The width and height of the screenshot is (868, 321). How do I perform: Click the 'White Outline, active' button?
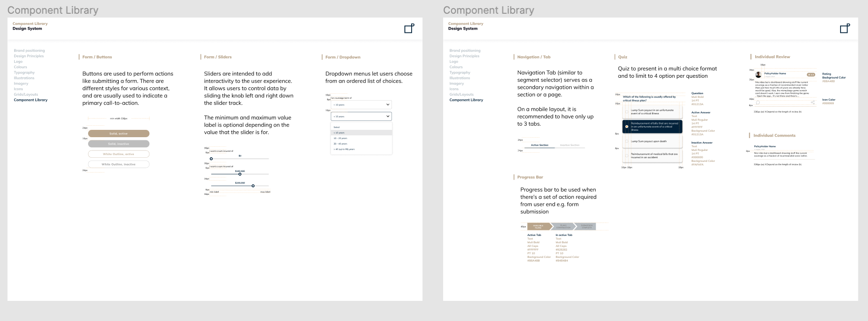[x=119, y=154]
